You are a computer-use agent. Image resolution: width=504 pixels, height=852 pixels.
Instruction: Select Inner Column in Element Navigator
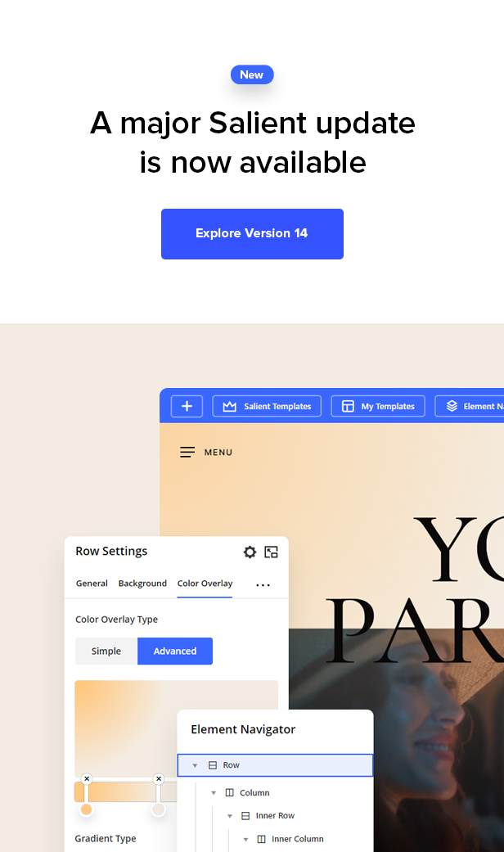(x=298, y=839)
